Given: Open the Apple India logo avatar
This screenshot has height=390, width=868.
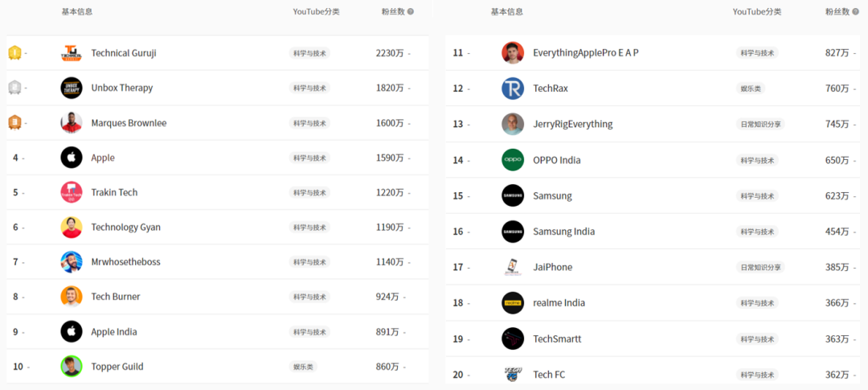Looking at the screenshot, I should 72,332.
